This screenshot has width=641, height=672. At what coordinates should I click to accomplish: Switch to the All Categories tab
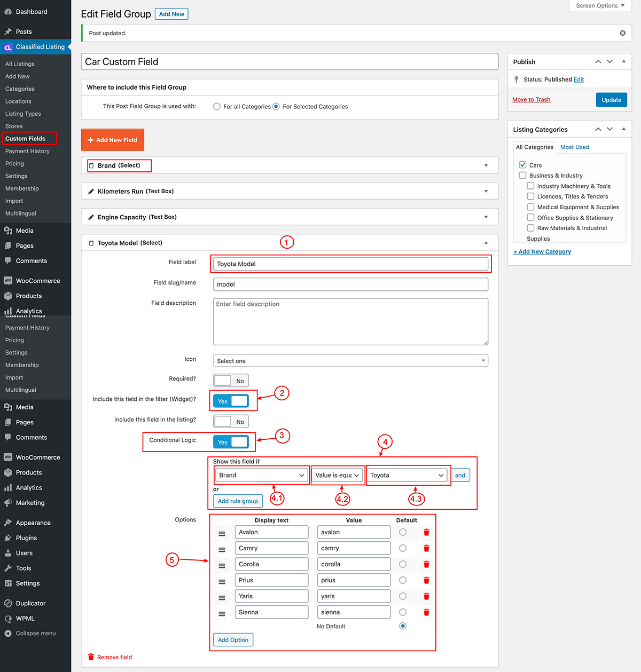point(535,147)
